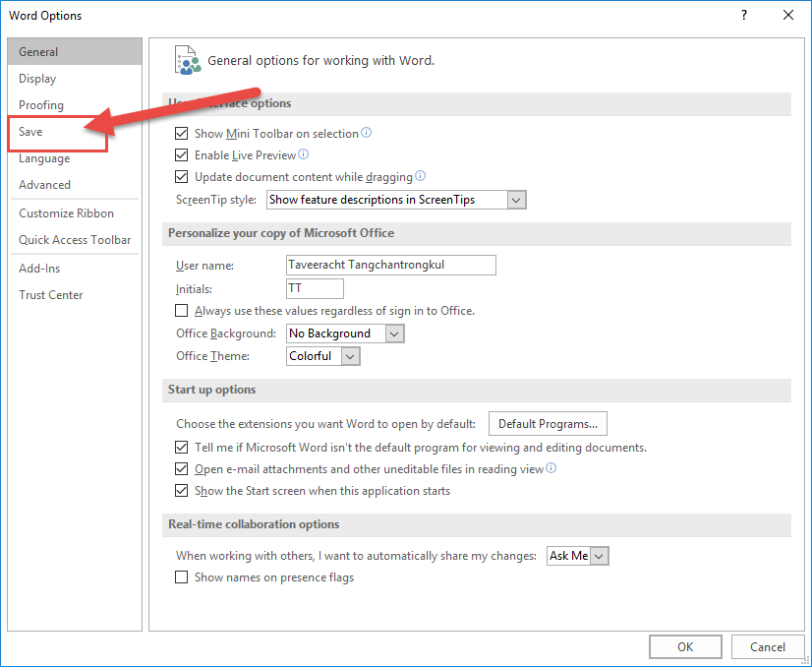Screen dimensions: 812x667
Task: Click the Help question mark in title bar
Action: 743,15
